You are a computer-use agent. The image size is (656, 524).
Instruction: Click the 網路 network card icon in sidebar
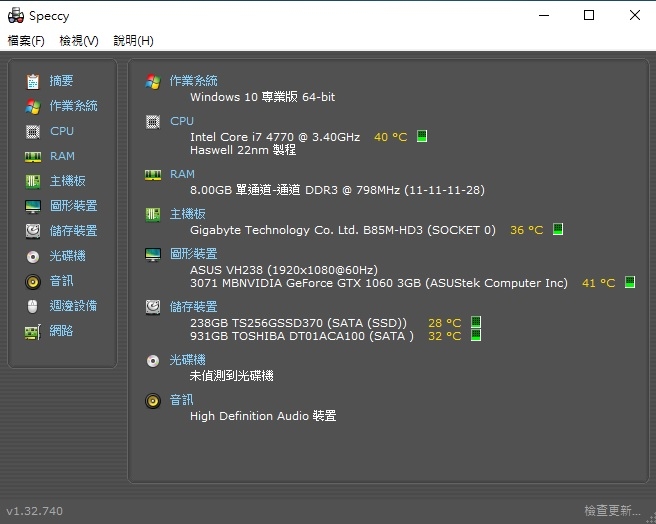pyautogui.click(x=33, y=331)
